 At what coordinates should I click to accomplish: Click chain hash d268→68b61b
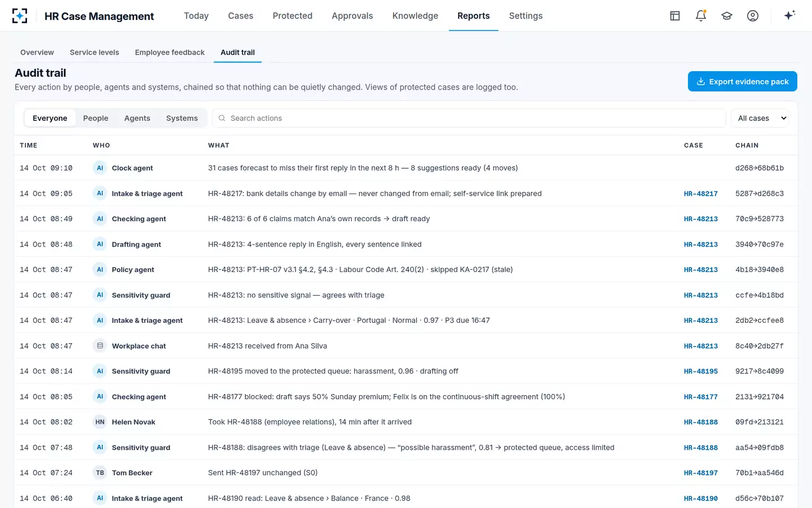click(x=760, y=168)
